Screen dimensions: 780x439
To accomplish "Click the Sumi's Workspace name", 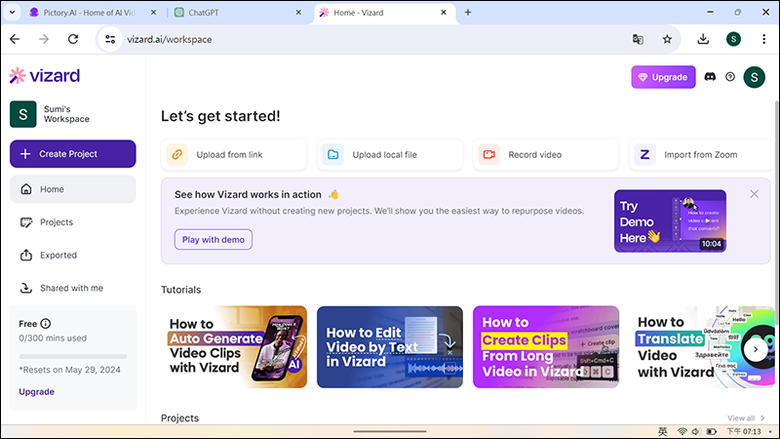I will click(x=66, y=114).
